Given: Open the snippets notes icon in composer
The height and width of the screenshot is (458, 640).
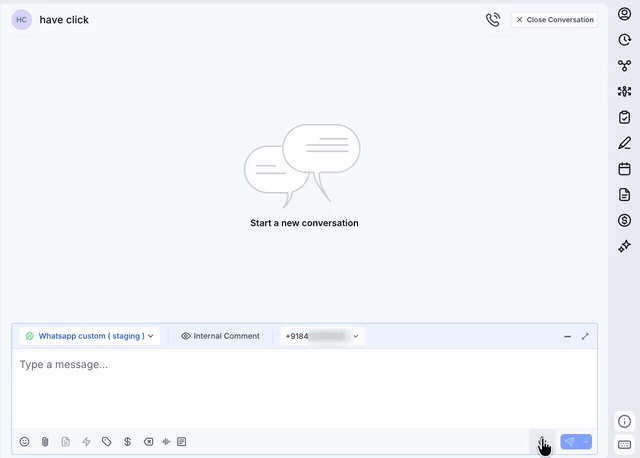Looking at the screenshot, I should [x=182, y=442].
